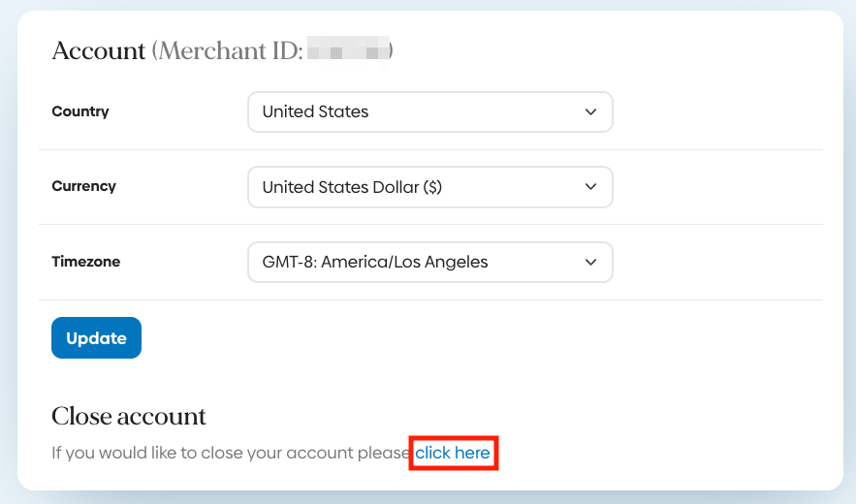The width and height of the screenshot is (856, 504).
Task: Open the Country dropdown
Action: pos(429,111)
